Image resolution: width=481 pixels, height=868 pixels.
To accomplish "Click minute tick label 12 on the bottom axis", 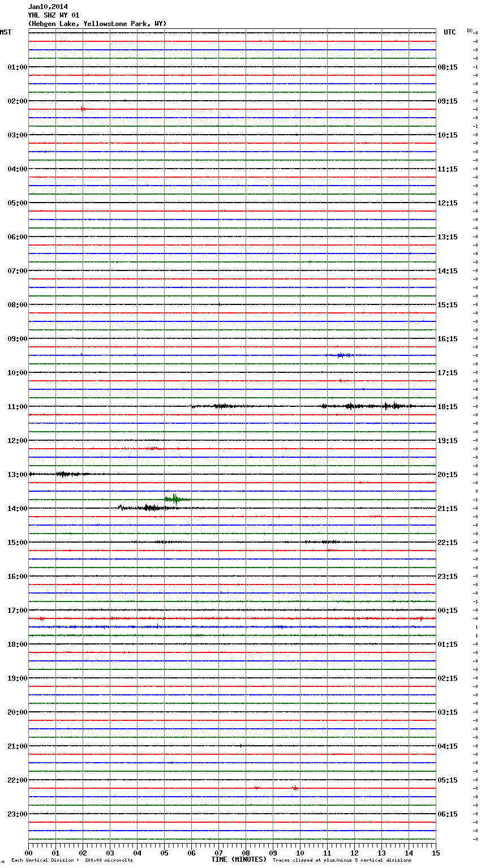I will [354, 853].
